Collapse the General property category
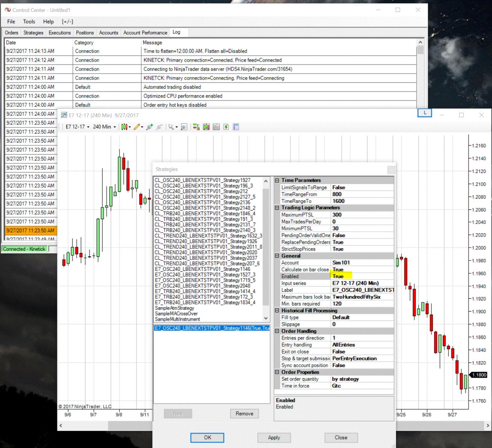This screenshot has width=492, height=448. [277, 256]
